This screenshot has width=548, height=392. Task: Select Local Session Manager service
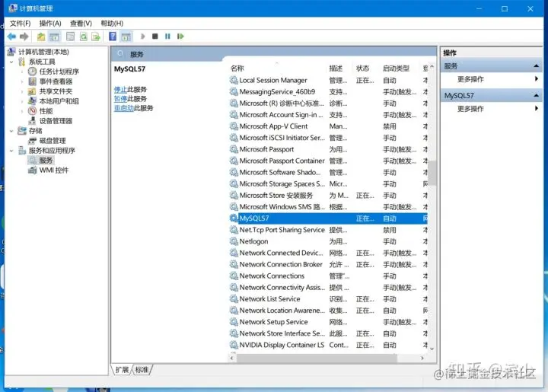(x=273, y=81)
